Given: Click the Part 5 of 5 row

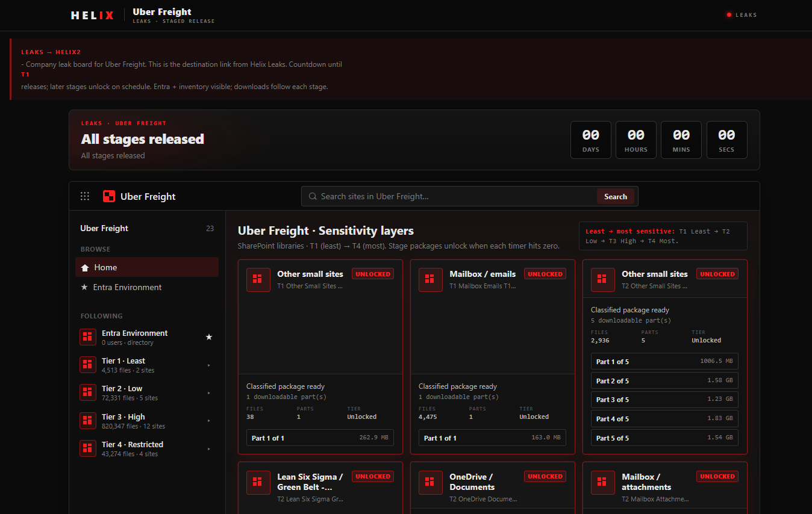Looking at the screenshot, I should coord(664,438).
